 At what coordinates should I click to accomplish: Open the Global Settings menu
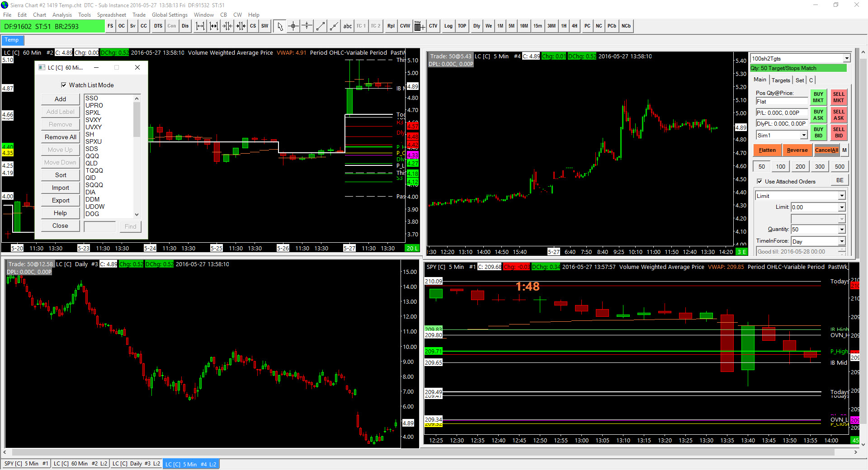(x=170, y=15)
